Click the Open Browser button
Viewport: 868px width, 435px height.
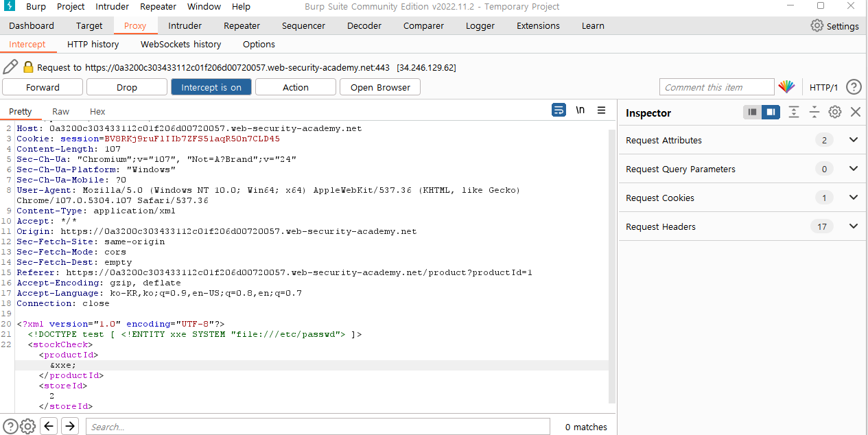pos(380,87)
